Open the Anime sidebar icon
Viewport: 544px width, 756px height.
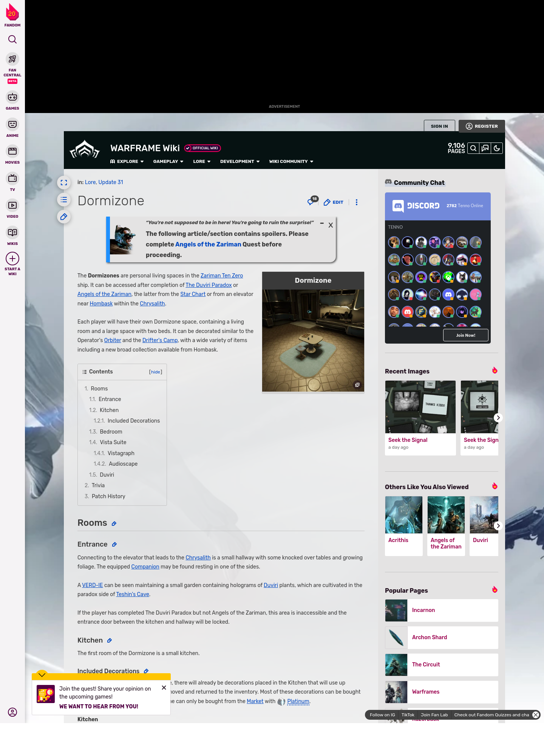(12, 124)
